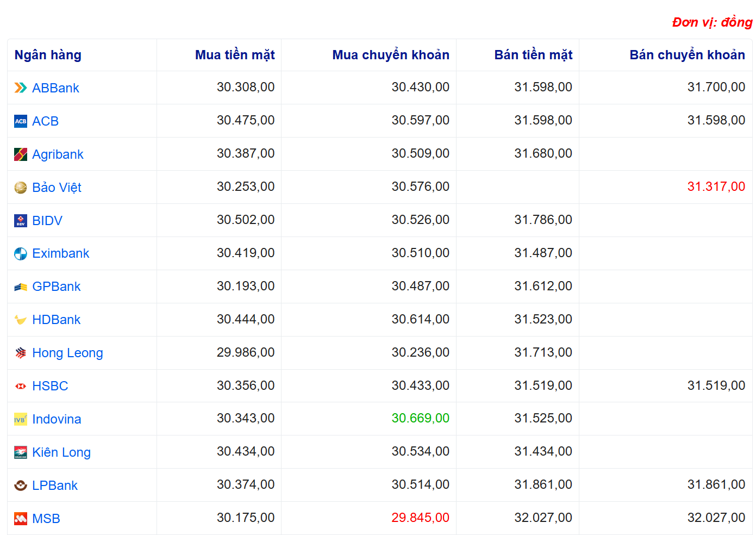Click the Ngân hàng column header

click(x=48, y=55)
